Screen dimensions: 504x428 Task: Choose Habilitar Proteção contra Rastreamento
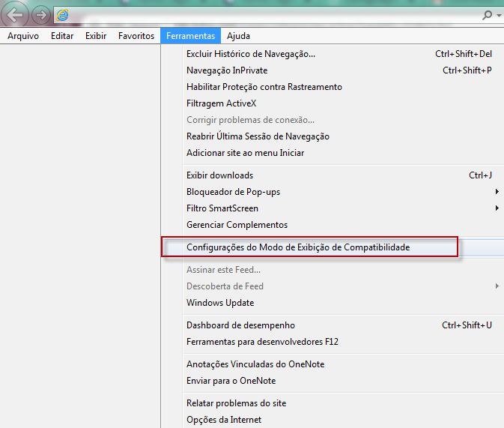(x=333, y=87)
